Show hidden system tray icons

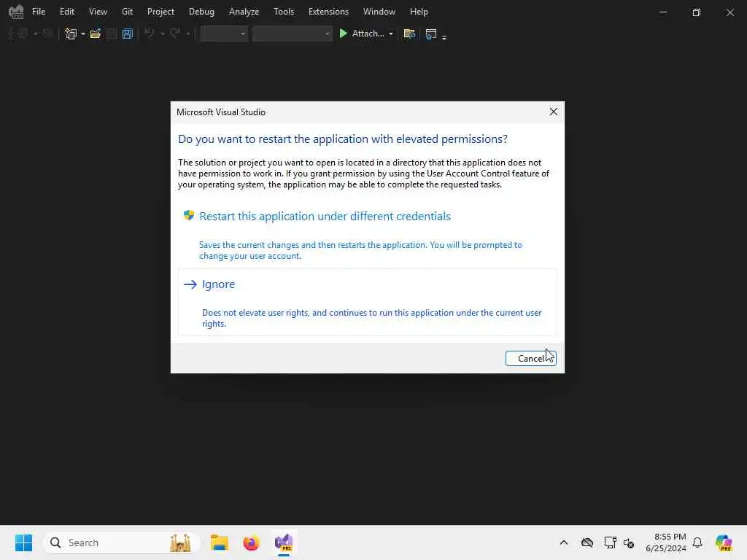(x=564, y=542)
